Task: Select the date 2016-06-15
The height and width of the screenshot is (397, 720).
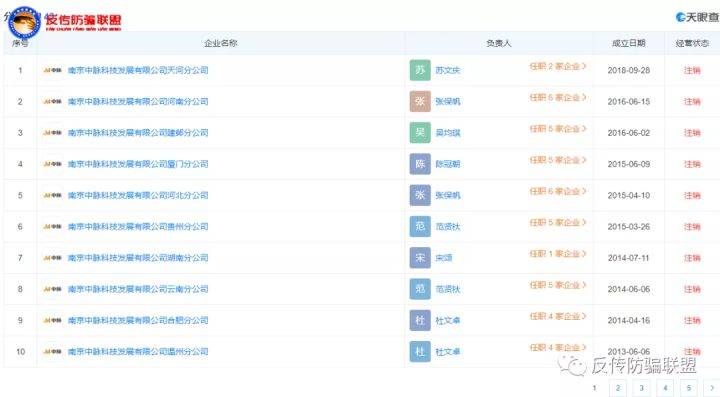Action: point(629,101)
